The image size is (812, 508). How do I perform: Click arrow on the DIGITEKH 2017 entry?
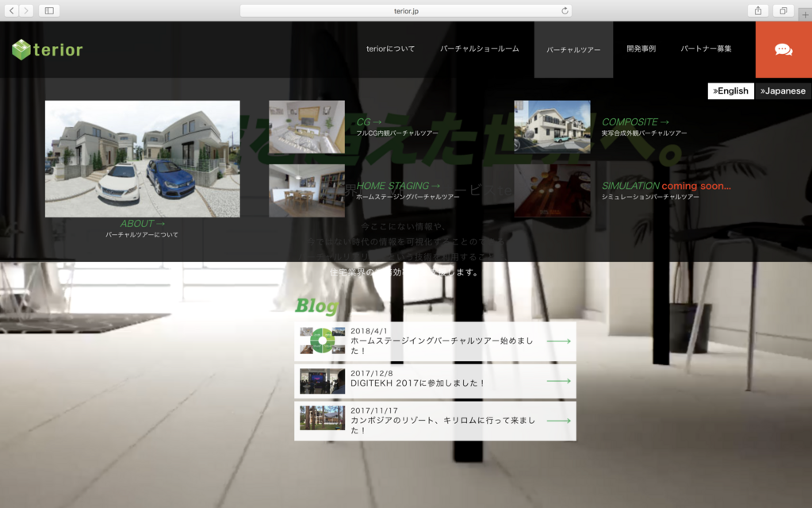[x=559, y=381]
